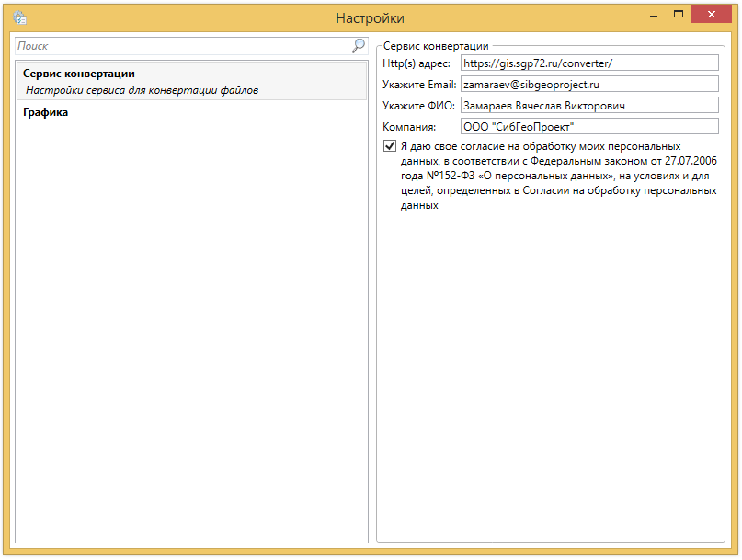Click the Http(s) адрес URL field
The width and height of the screenshot is (742, 560).
[588, 63]
